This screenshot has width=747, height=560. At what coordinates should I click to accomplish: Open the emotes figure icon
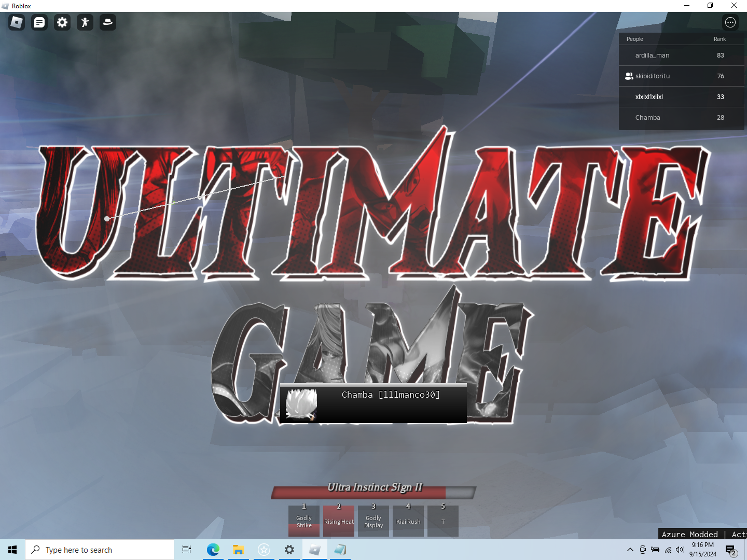[85, 22]
